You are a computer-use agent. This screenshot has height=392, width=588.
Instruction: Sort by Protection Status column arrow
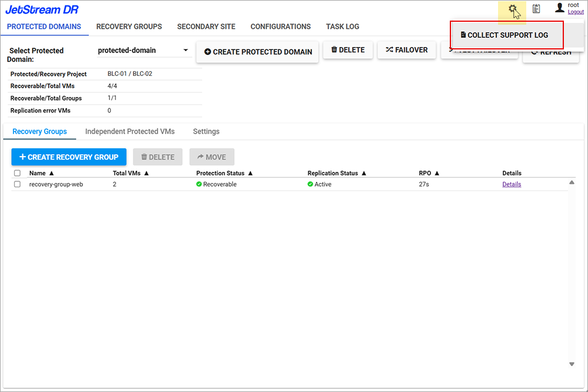[x=250, y=173]
